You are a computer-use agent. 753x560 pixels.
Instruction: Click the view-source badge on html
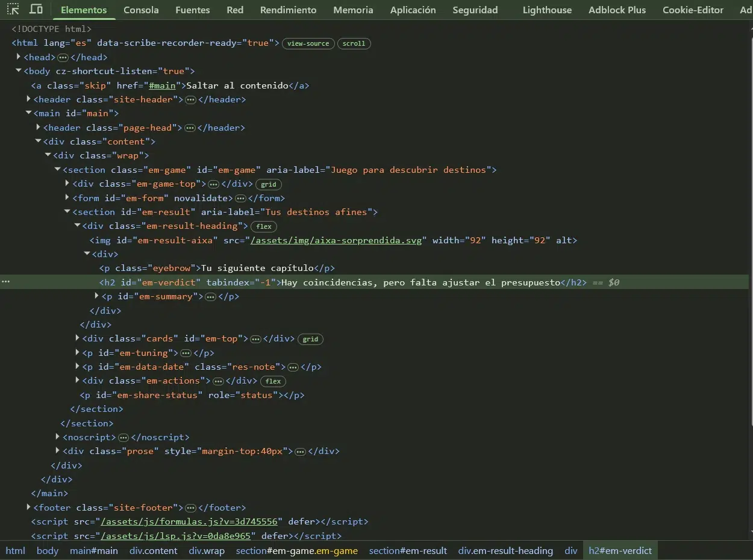click(x=308, y=43)
